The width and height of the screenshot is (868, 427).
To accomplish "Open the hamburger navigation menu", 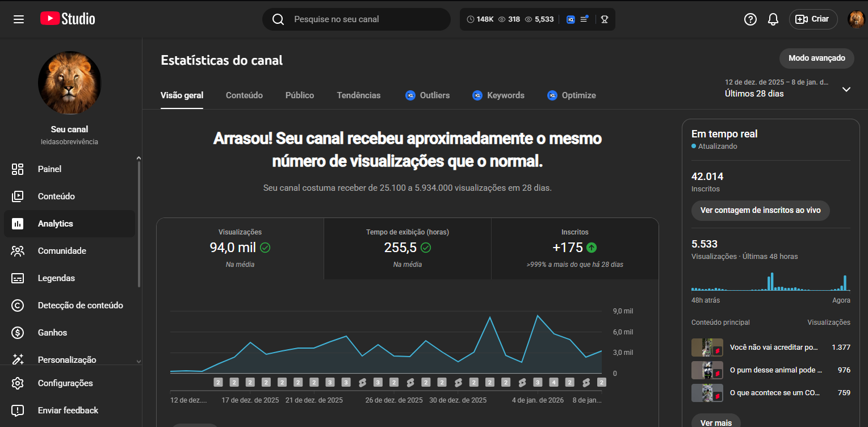I will [19, 19].
